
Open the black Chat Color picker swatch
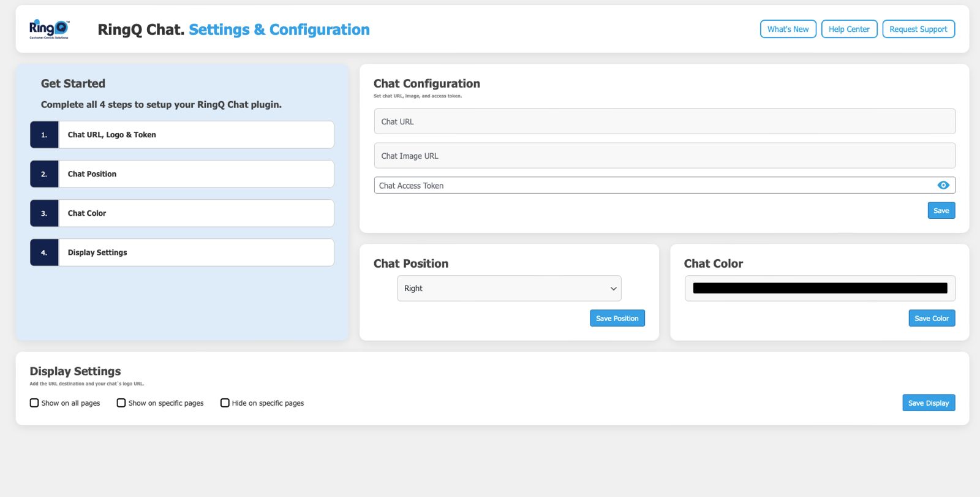tap(820, 288)
